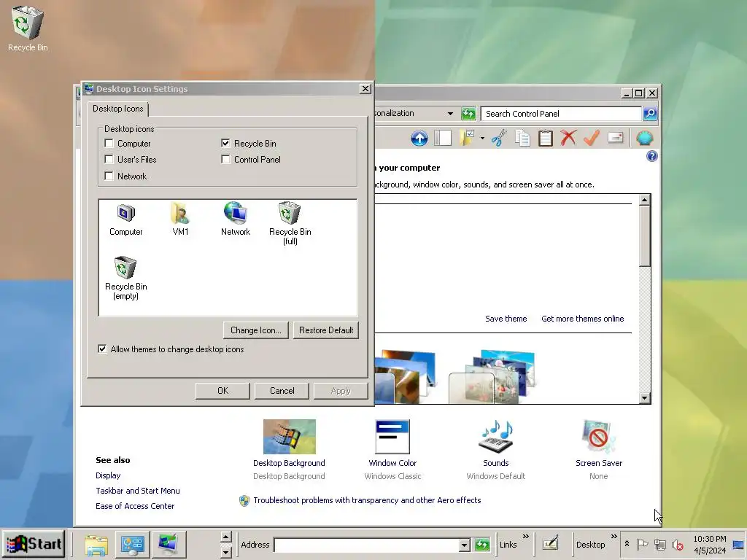Click the Paste clipboard toolbar icon
This screenshot has height=560, width=747.
[x=546, y=138]
